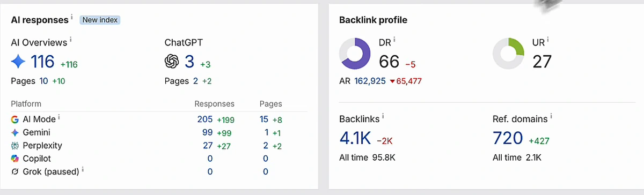Click Backlinks All time 95.8K text
This screenshot has height=195, width=644.
tap(367, 157)
